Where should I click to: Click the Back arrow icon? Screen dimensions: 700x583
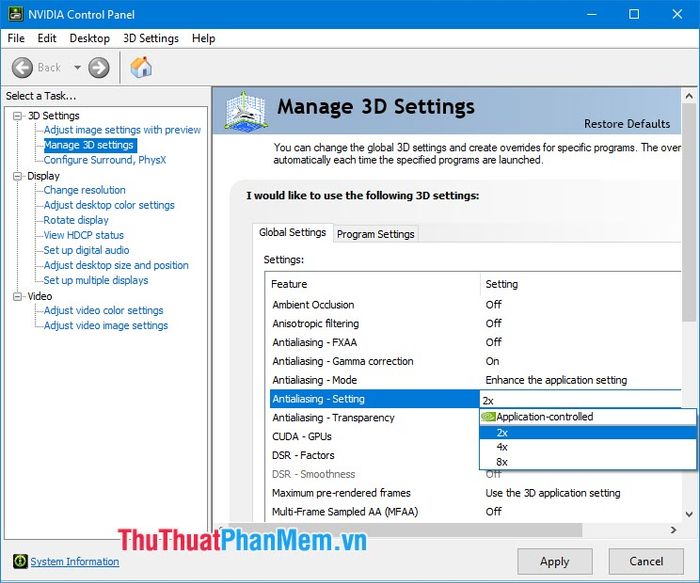pyautogui.click(x=22, y=67)
